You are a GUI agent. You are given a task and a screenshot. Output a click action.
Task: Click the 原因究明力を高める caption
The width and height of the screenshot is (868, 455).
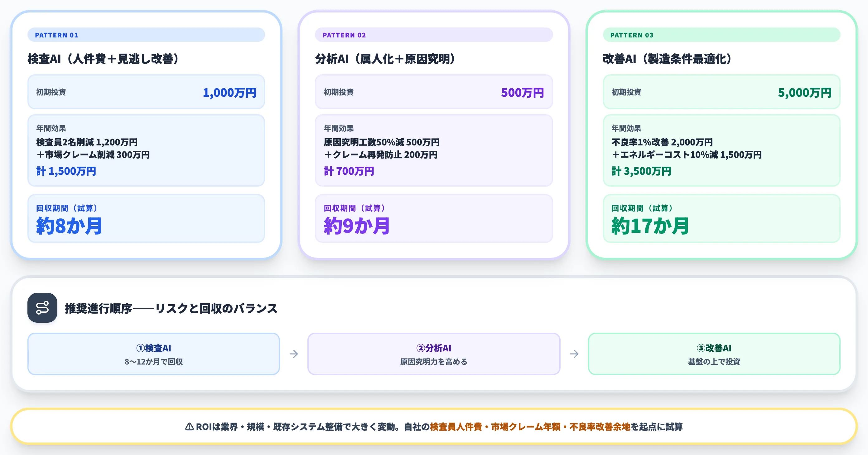coord(434,362)
